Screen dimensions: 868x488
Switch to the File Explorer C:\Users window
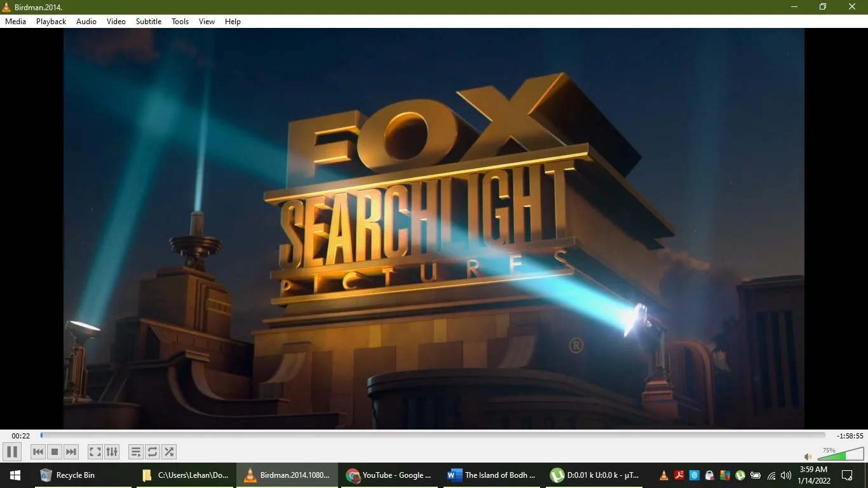184,475
